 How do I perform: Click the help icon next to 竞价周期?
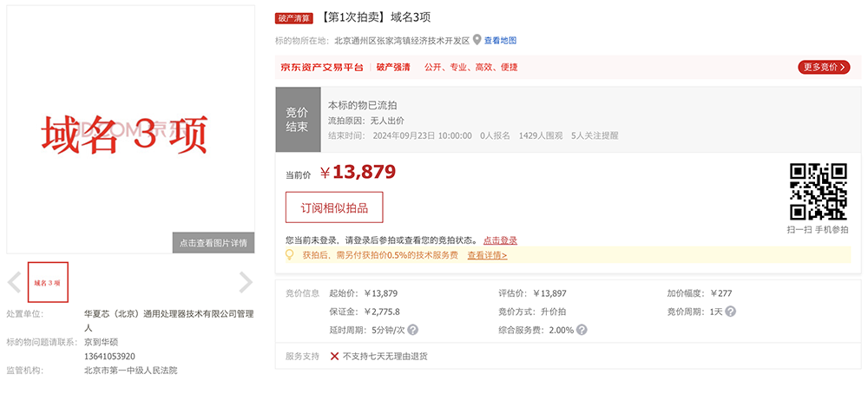click(x=730, y=312)
